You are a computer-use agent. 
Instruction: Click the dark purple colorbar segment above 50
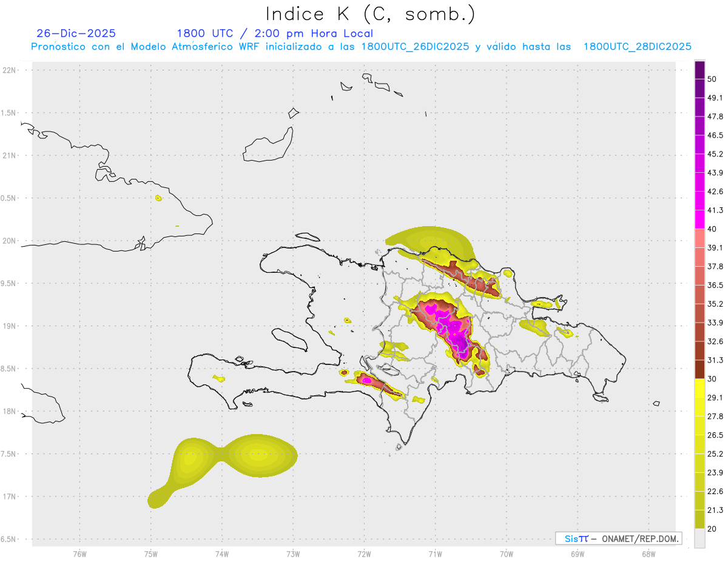(x=699, y=70)
